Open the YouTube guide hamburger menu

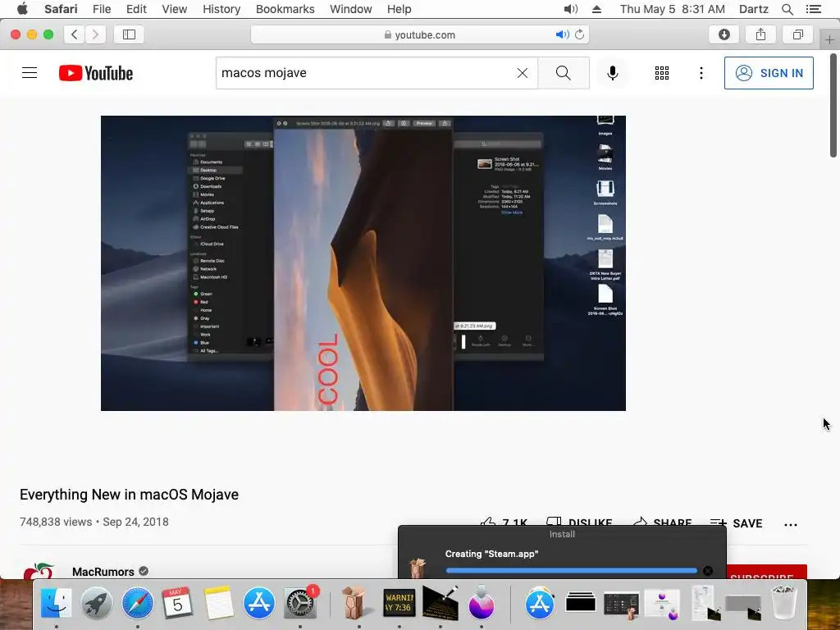coord(30,73)
